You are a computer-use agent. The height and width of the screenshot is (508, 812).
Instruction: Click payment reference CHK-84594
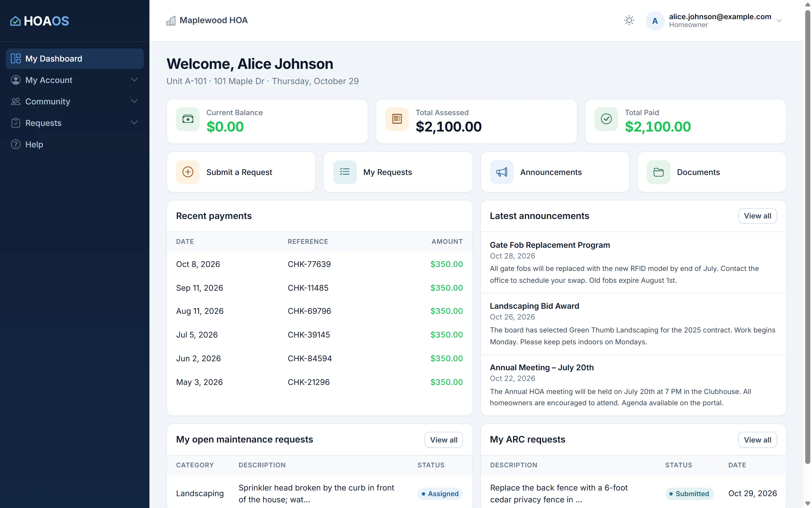(x=310, y=358)
